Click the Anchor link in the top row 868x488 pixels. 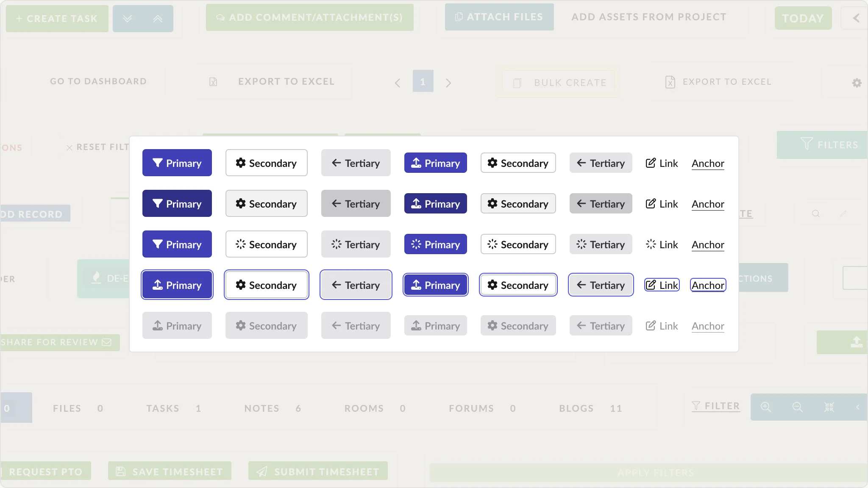[x=708, y=163]
